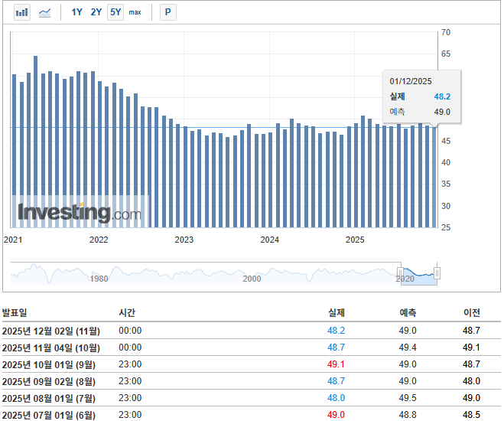Click the 1980 area in the navigator timeline
Viewport: 504px width, 421px height.
[x=99, y=279]
